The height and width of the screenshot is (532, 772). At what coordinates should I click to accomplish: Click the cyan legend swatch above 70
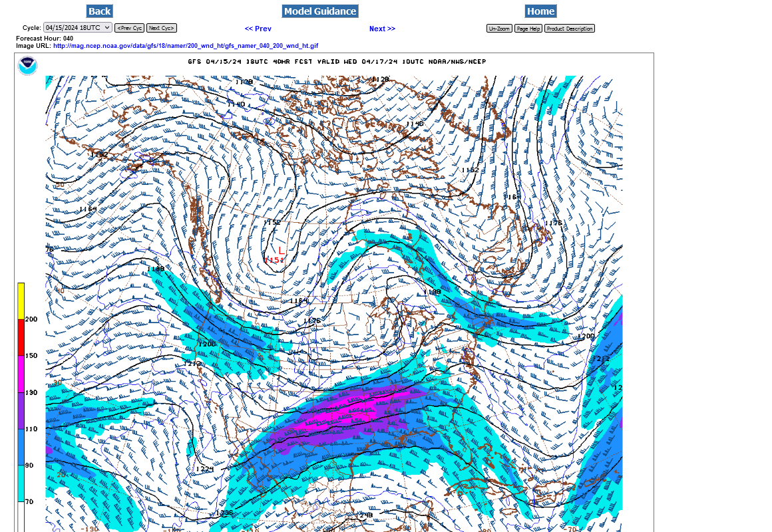point(21,483)
